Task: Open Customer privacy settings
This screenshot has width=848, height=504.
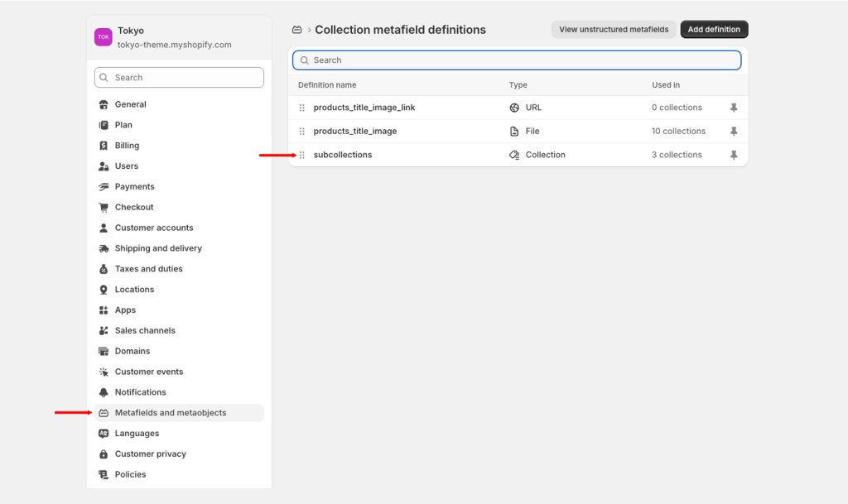Action: click(179, 454)
